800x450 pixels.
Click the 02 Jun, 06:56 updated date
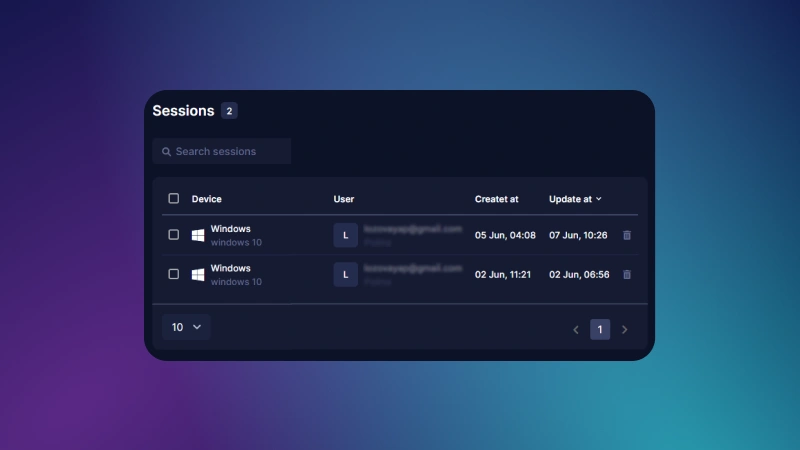pyautogui.click(x=579, y=274)
